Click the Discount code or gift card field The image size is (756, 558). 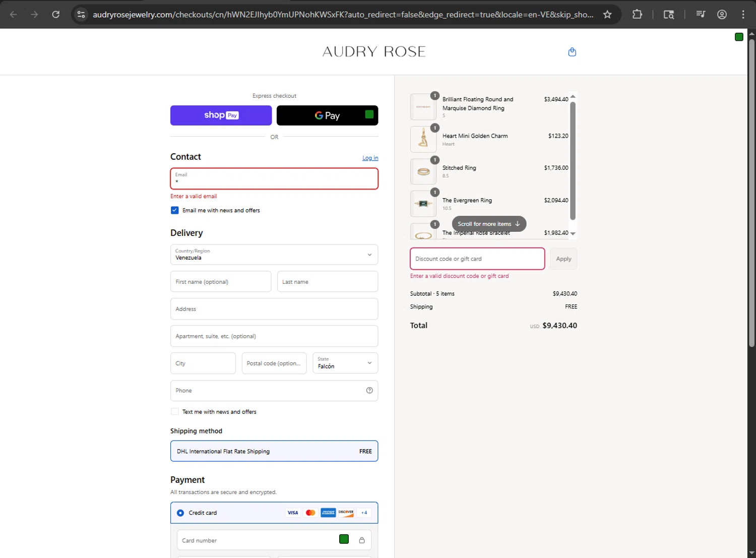click(x=477, y=259)
